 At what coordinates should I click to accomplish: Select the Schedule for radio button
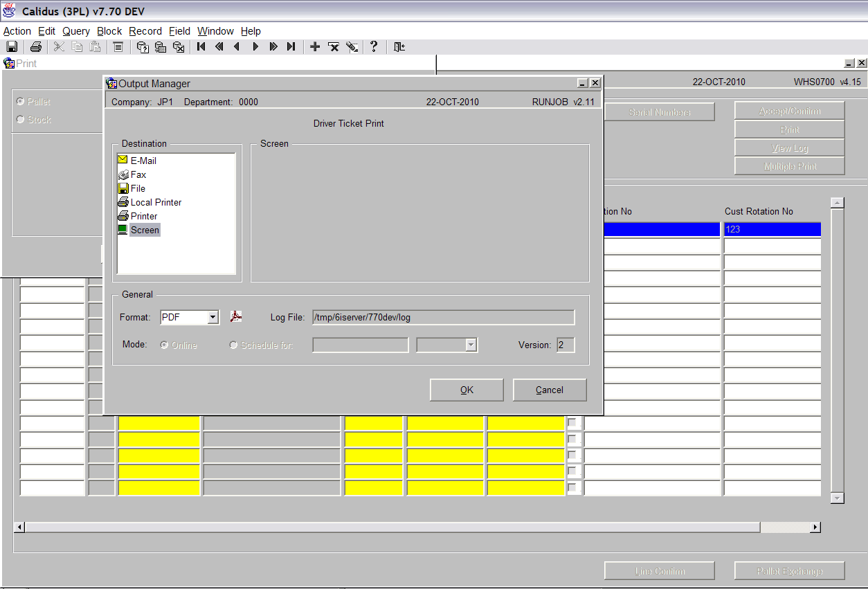(233, 345)
